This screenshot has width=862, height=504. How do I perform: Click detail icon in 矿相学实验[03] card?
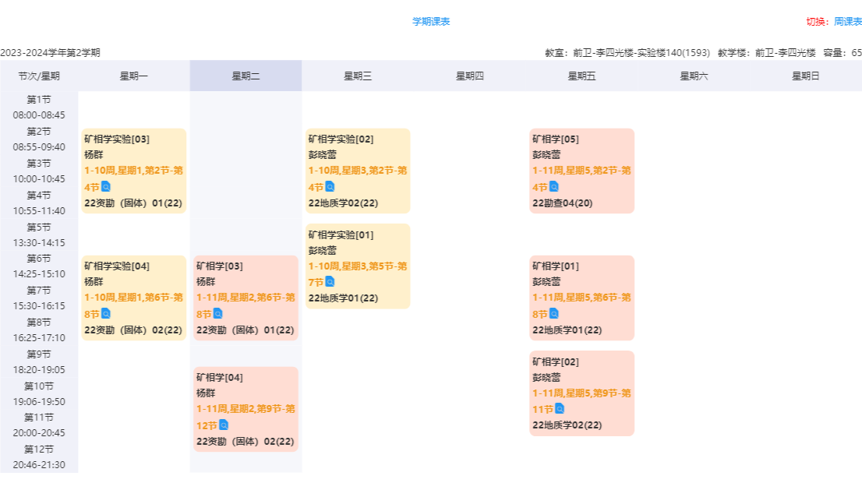[x=106, y=187]
